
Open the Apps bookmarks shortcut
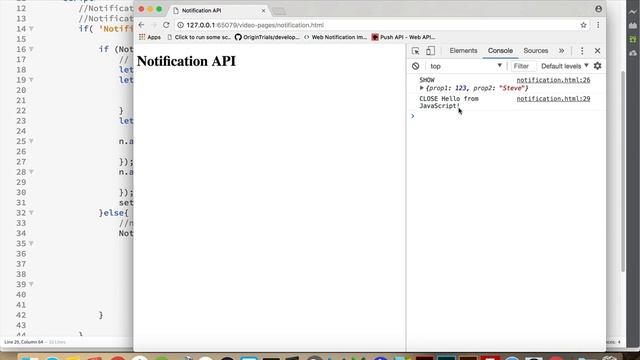point(150,37)
